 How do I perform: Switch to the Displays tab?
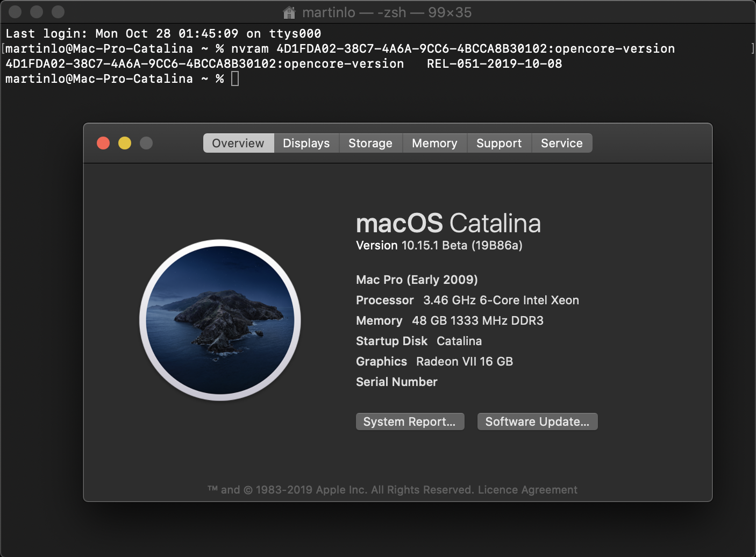[306, 143]
